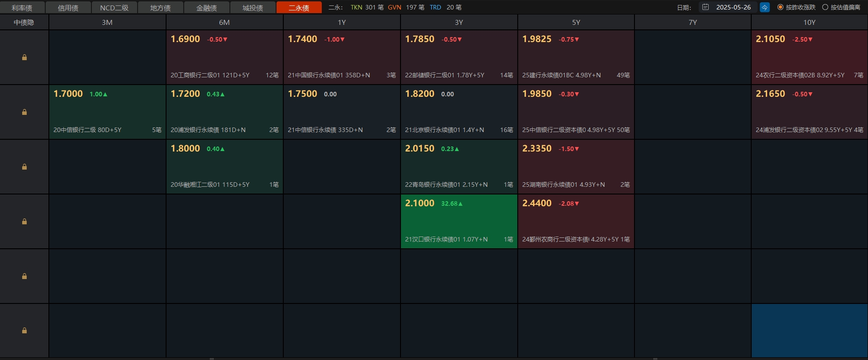This screenshot has height=360, width=868.
Task: Click the lock icon beside the 1.7000 row
Action: tap(24, 112)
